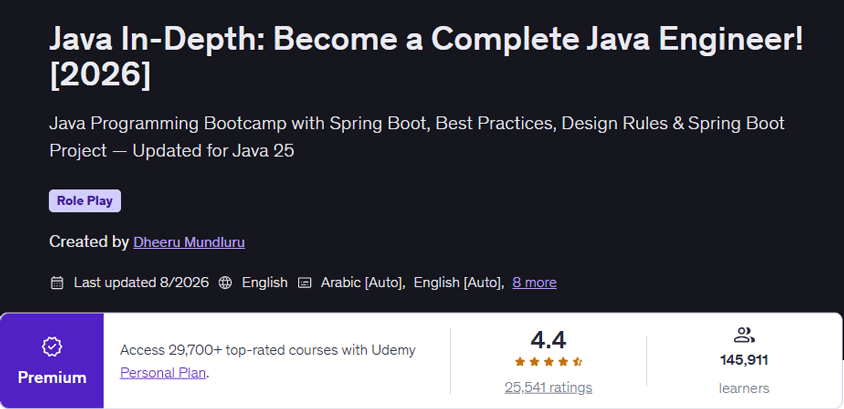Click the '4.4' rating number

pyautogui.click(x=548, y=340)
